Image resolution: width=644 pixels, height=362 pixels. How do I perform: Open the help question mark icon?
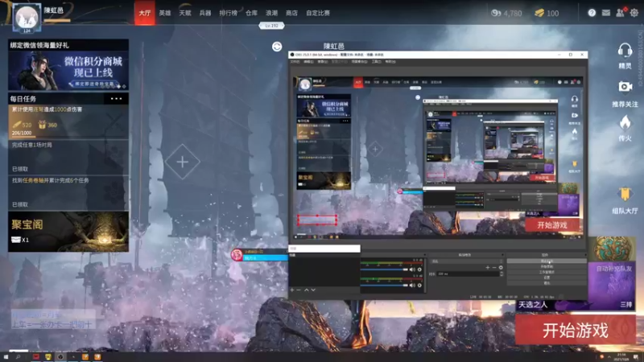pyautogui.click(x=592, y=13)
